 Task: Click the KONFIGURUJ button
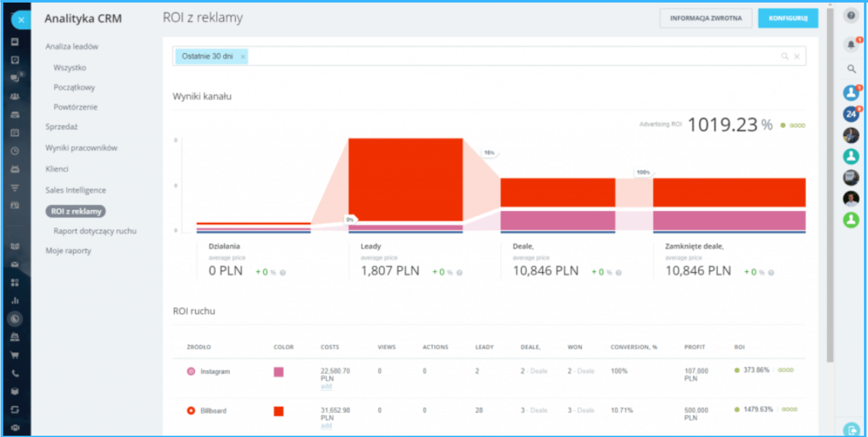[788, 18]
